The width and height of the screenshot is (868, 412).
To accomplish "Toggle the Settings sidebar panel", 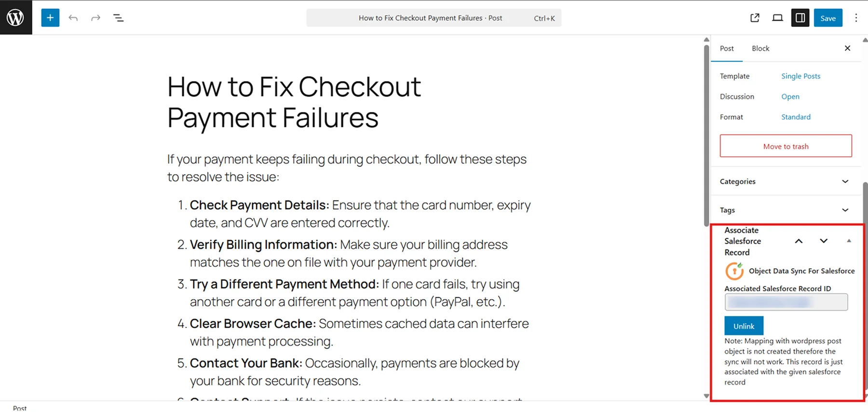I will pos(800,18).
